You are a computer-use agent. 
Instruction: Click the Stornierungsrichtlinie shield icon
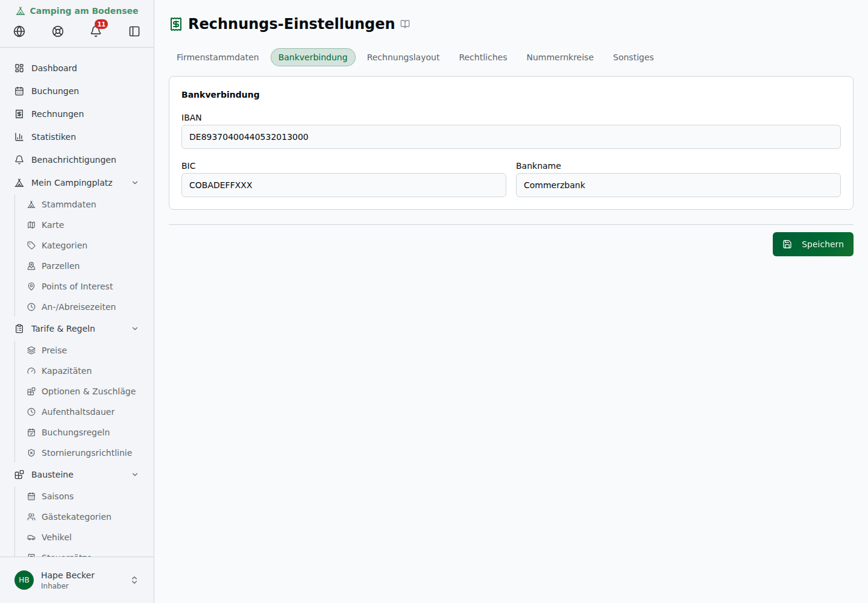pos(31,453)
